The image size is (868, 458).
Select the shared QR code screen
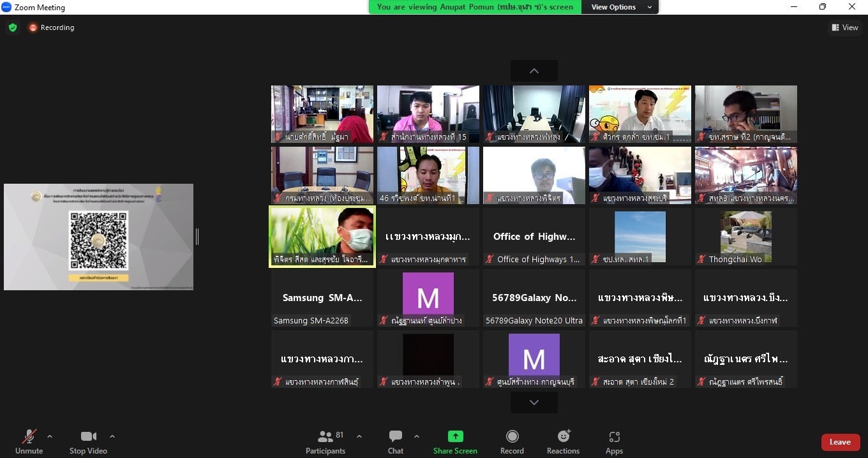point(98,237)
